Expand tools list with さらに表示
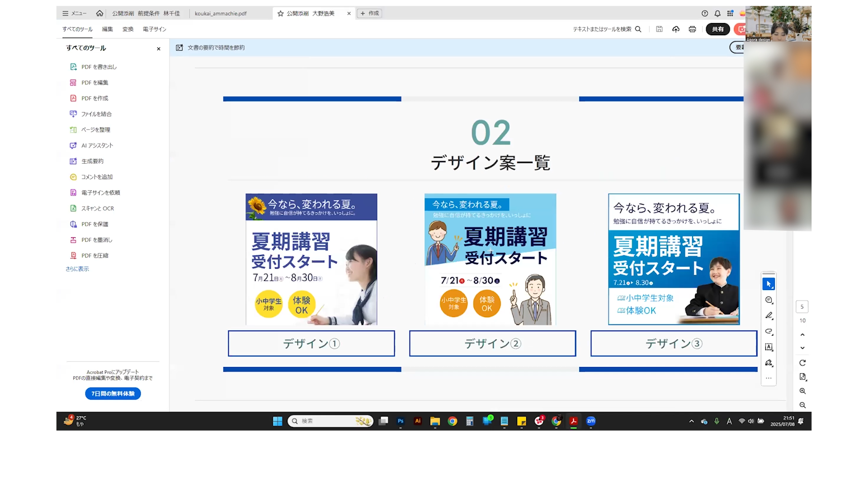Screen dimensions: 868x488 tap(77, 269)
